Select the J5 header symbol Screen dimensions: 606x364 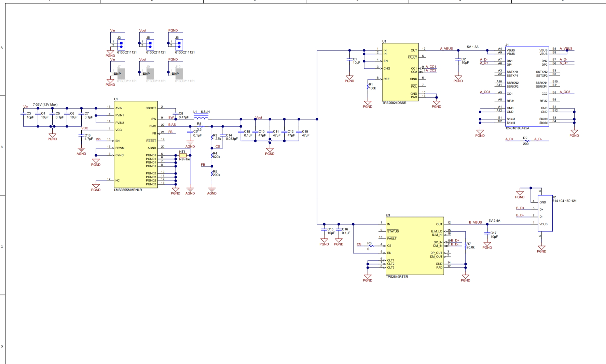pos(150,44)
